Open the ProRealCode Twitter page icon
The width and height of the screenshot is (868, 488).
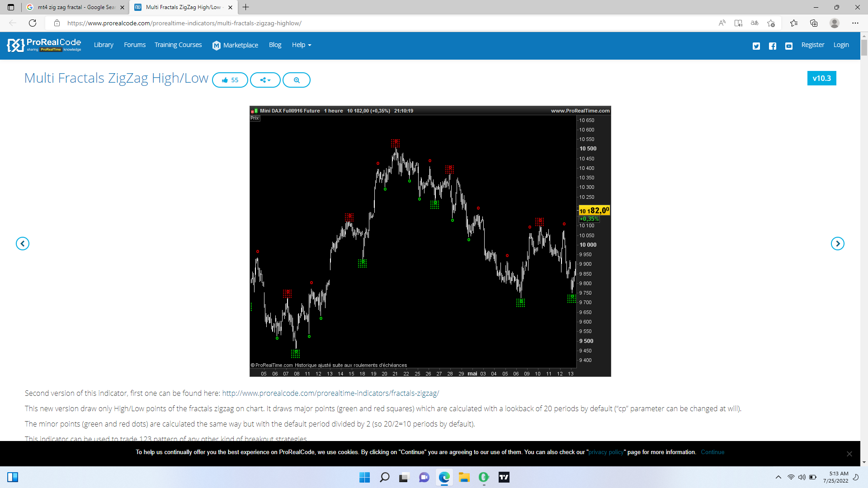pyautogui.click(x=756, y=46)
